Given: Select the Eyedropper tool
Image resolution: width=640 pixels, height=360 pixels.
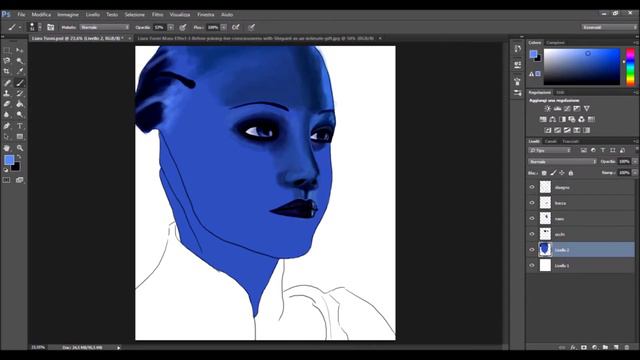Looking at the screenshot, I should coord(20,71).
